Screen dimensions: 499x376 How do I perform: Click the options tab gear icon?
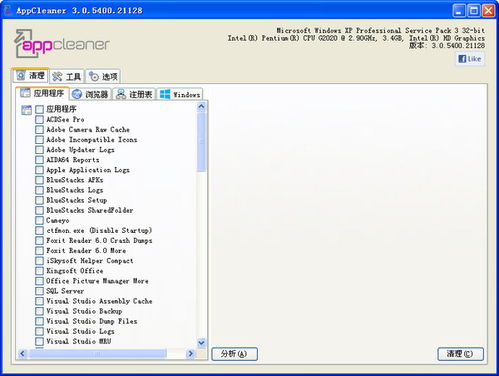point(94,77)
